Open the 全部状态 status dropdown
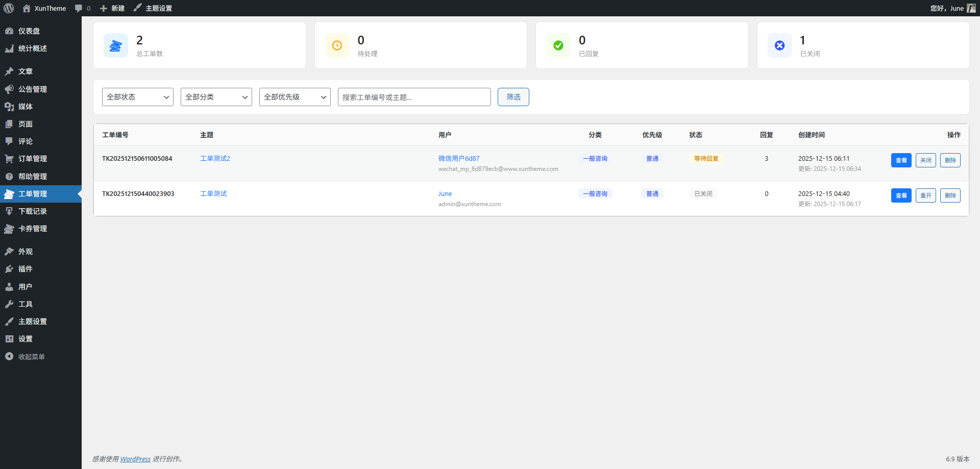The image size is (980, 469). [138, 97]
